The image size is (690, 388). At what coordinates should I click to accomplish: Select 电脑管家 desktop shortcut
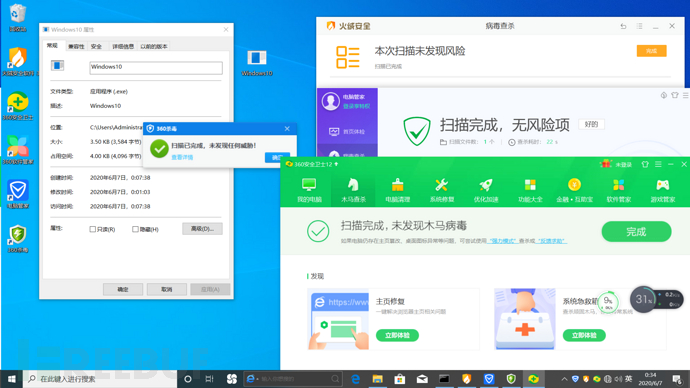(18, 194)
